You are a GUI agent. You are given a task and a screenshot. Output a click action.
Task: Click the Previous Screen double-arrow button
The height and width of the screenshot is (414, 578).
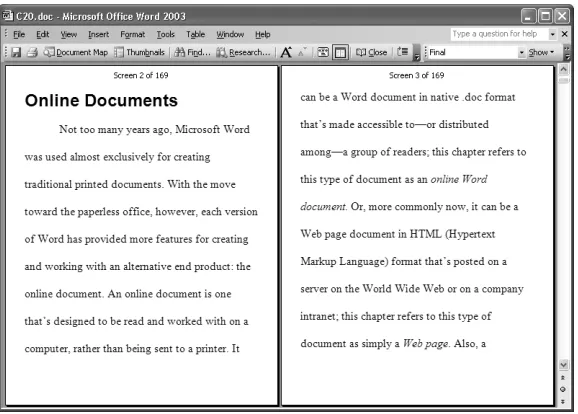pos(563,378)
